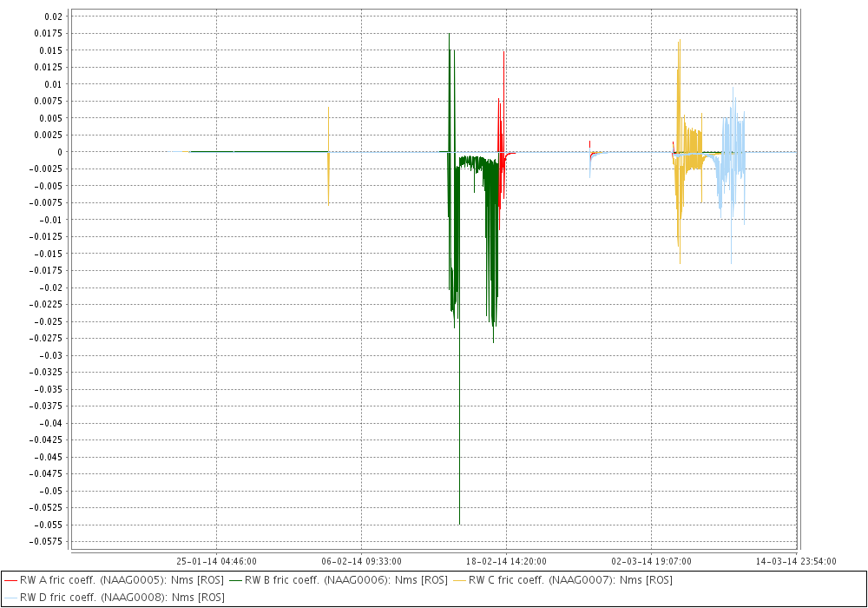Click x-axis label 25-01-14 04:46:00
This screenshot has height=608, width=868.
[x=216, y=561]
